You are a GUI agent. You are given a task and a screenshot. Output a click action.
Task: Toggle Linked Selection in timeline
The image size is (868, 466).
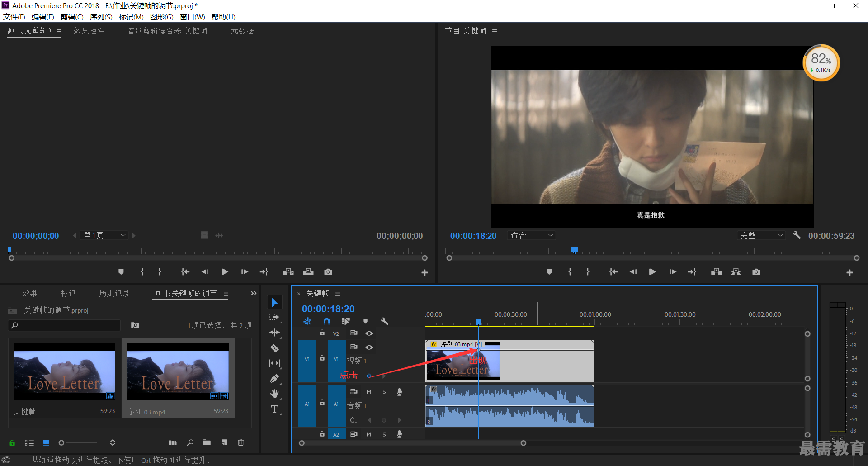(x=346, y=321)
